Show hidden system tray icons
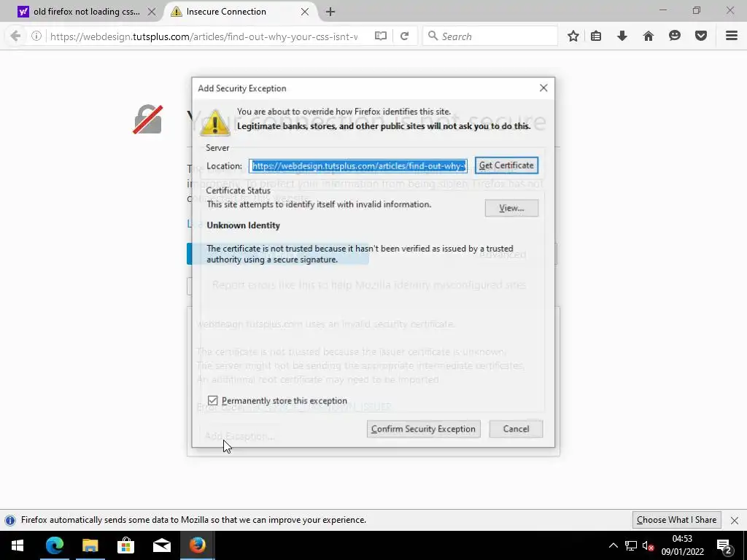Screen dimensions: 747x560 613,545
